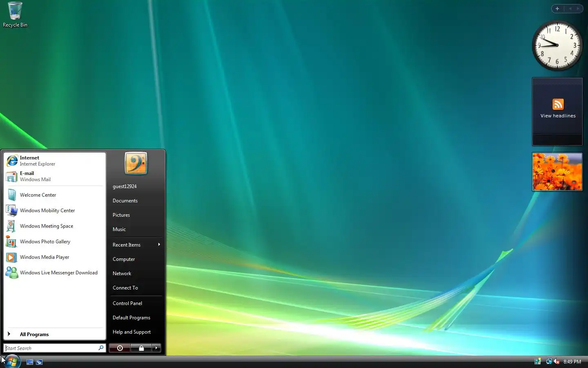Launch Internet Explorer from Start menu
Viewport: 588px width, 368px height.
coord(55,161)
